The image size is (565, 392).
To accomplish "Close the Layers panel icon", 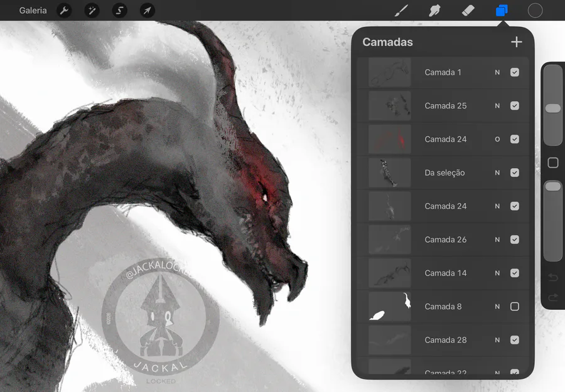I will (x=502, y=11).
